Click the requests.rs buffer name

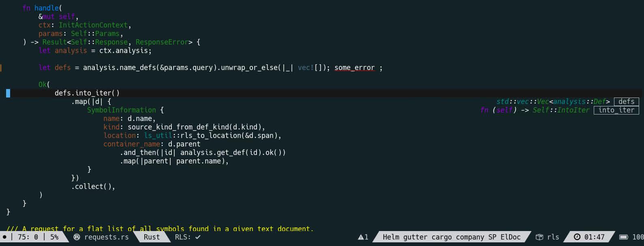106,237
